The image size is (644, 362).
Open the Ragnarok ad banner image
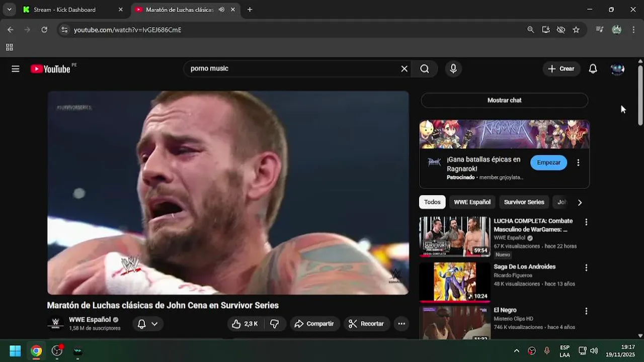tap(504, 134)
